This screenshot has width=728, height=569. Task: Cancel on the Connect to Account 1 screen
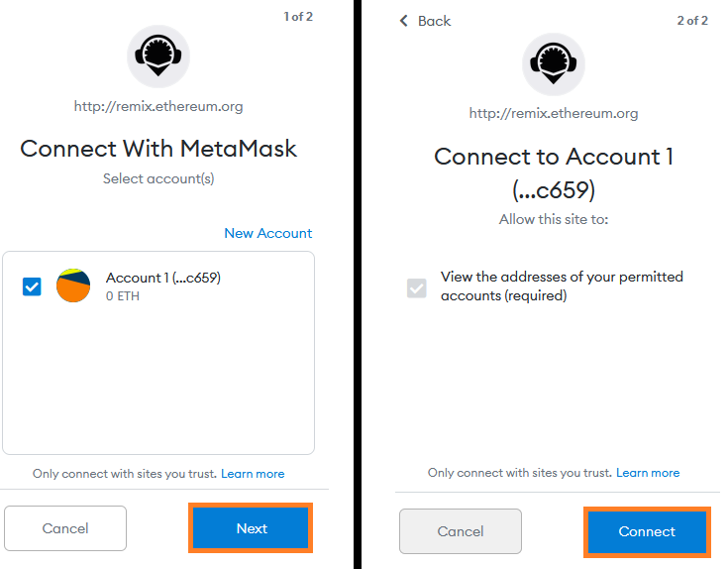tap(461, 531)
